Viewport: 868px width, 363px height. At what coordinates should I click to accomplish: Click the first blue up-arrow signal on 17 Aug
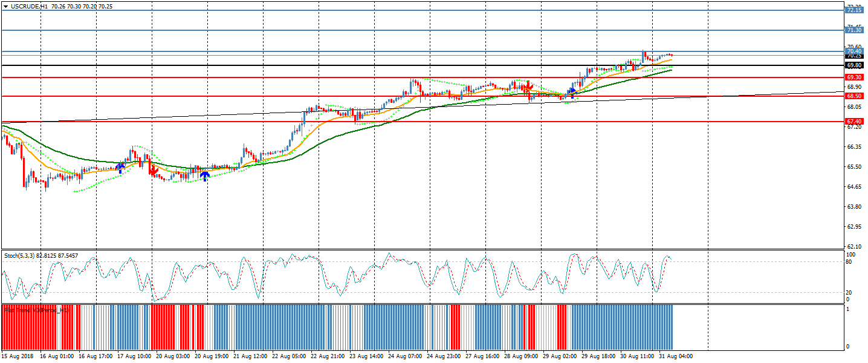pos(120,168)
